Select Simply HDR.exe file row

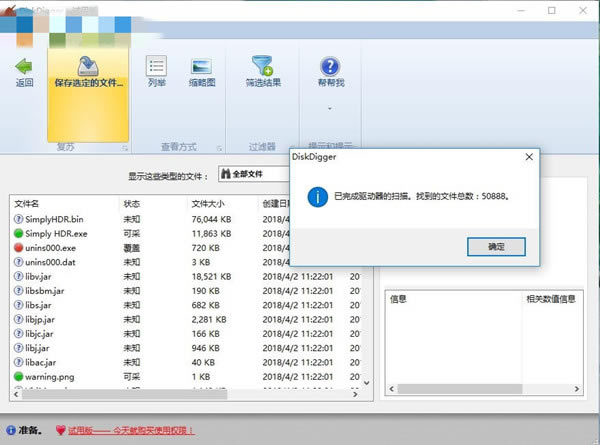[187, 233]
